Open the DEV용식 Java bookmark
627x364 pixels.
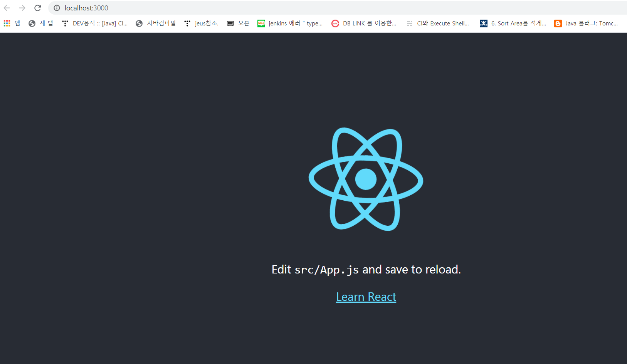[x=95, y=23]
